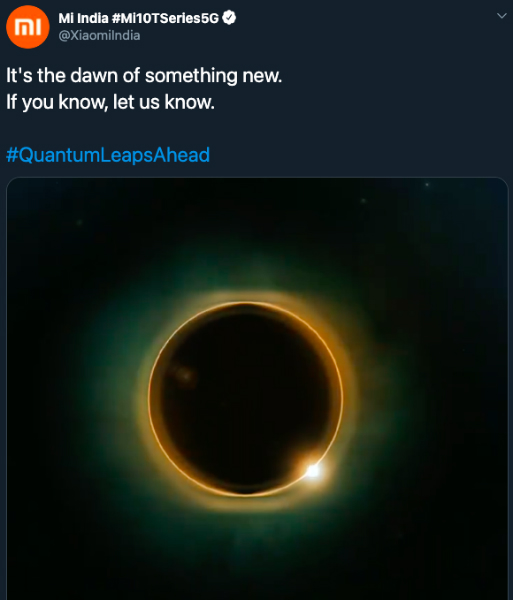Click the verified badge next to Mi India

point(229,18)
